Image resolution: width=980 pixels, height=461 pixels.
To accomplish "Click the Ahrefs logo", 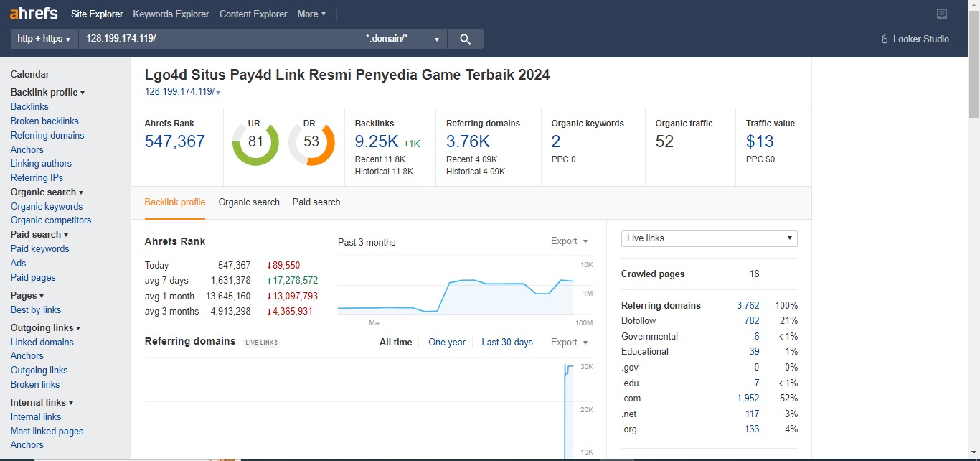I will point(34,14).
